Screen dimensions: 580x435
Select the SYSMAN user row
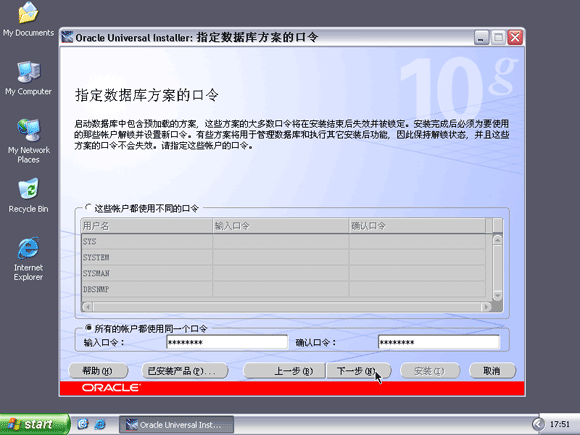283,273
